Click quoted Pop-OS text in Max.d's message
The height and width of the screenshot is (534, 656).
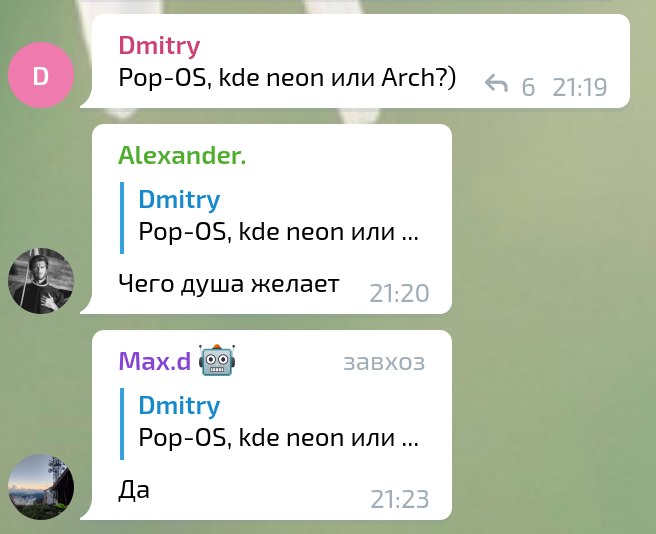(278, 438)
